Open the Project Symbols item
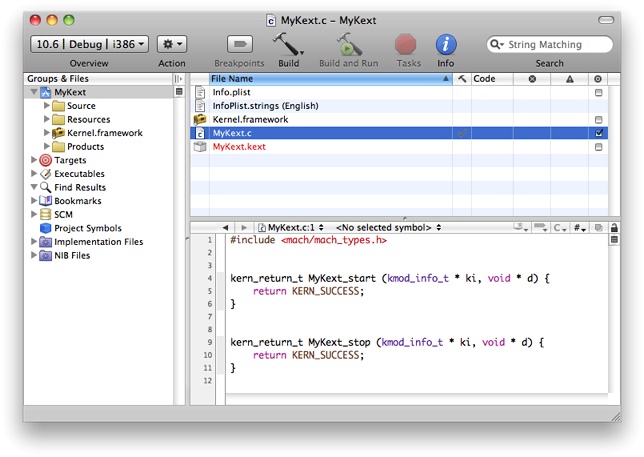The image size is (644, 457). [x=87, y=228]
